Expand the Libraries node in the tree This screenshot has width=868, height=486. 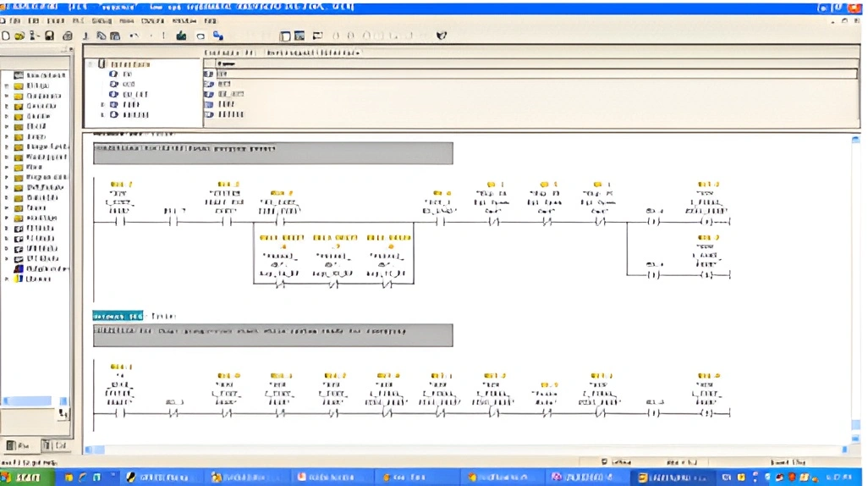7,279
